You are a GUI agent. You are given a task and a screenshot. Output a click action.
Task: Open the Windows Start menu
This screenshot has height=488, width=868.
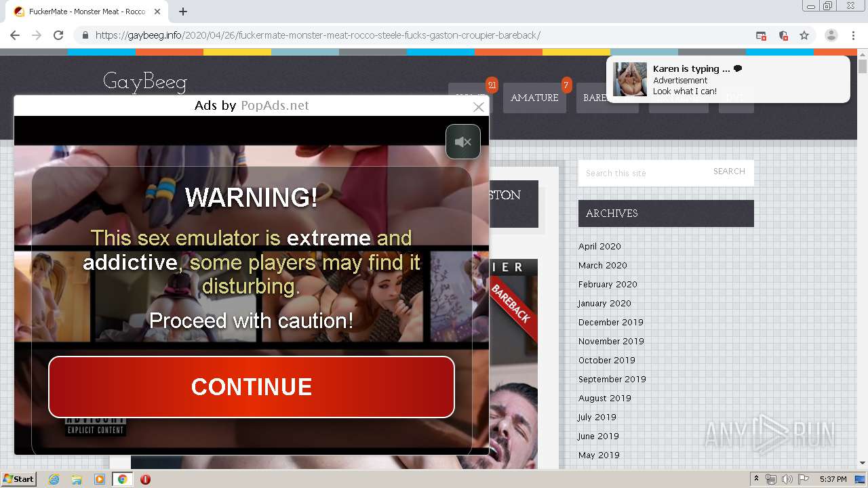(x=18, y=479)
